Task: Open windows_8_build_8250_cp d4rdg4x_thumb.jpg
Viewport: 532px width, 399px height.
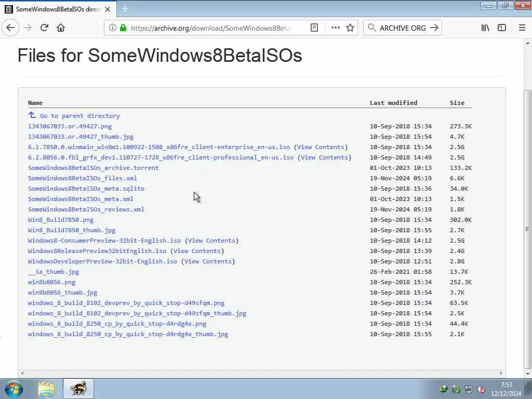Action: pyautogui.click(x=128, y=334)
